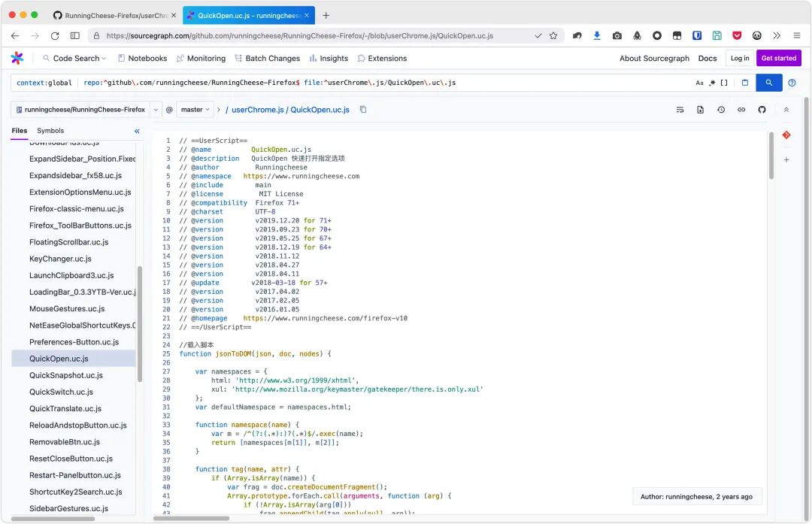Select MouseGestures.uc.js in the file list
Image resolution: width=812 pixels, height=524 pixels.
point(67,308)
